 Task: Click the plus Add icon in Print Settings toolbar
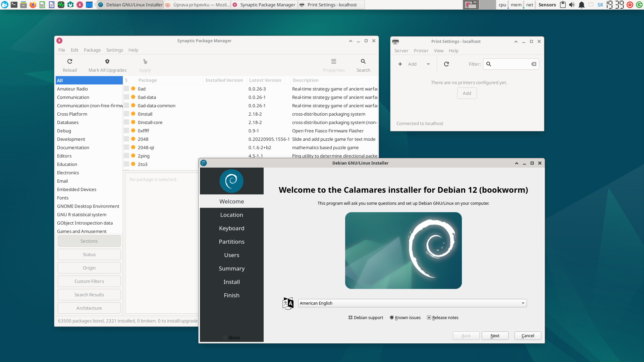[x=400, y=64]
